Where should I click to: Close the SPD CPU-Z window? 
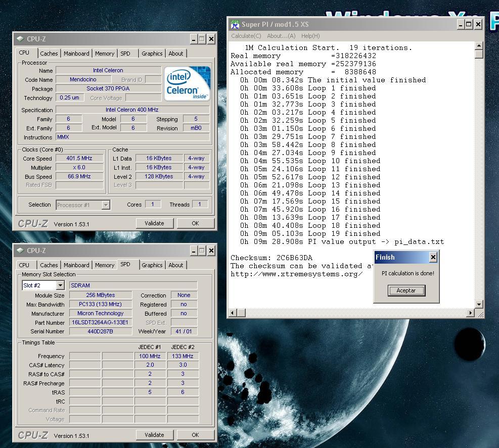tap(211, 251)
